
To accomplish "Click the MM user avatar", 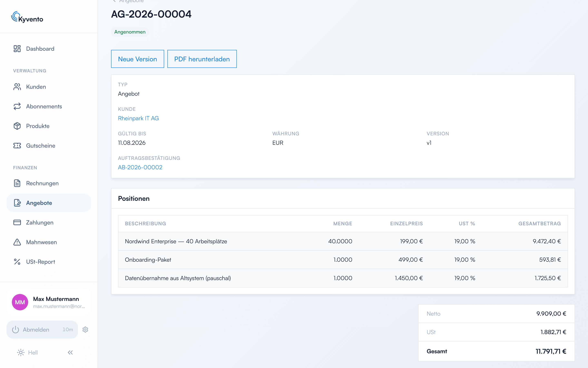I will [x=20, y=302].
